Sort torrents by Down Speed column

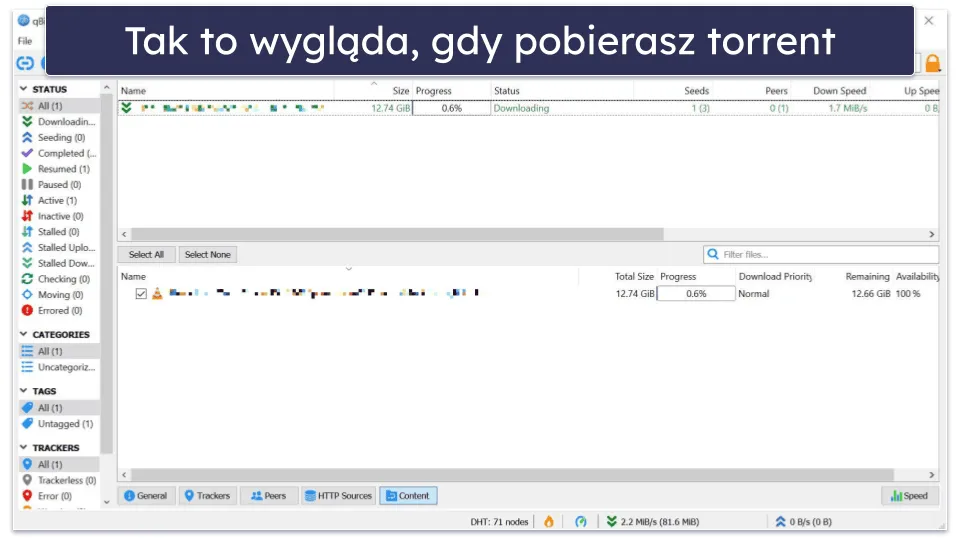click(x=839, y=91)
